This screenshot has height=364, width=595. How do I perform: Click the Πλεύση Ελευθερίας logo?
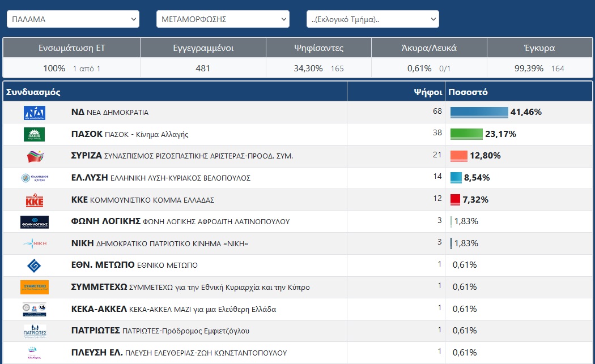[x=34, y=353]
